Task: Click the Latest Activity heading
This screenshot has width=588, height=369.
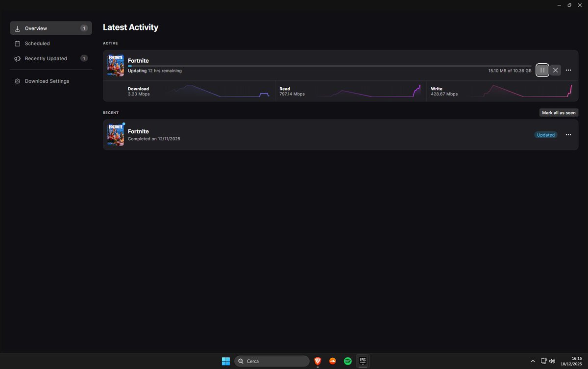Action: [x=130, y=27]
